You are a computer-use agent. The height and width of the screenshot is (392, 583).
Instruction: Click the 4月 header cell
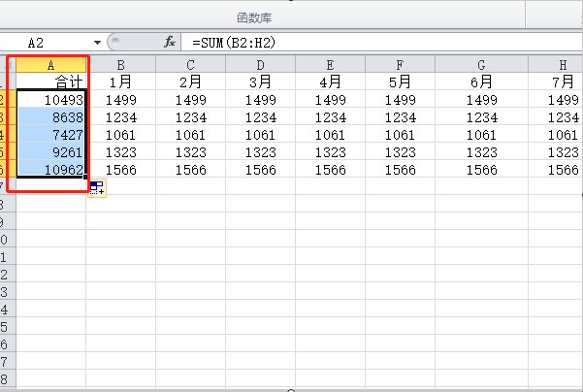coord(330,82)
